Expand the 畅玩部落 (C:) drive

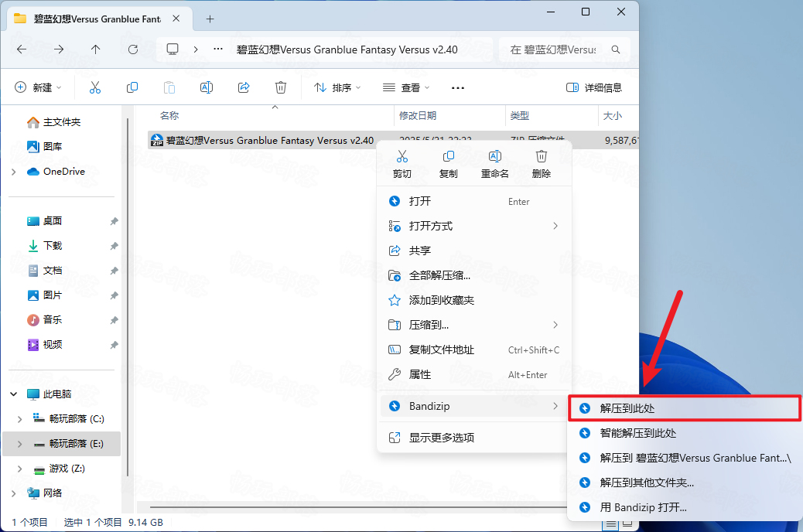point(20,419)
